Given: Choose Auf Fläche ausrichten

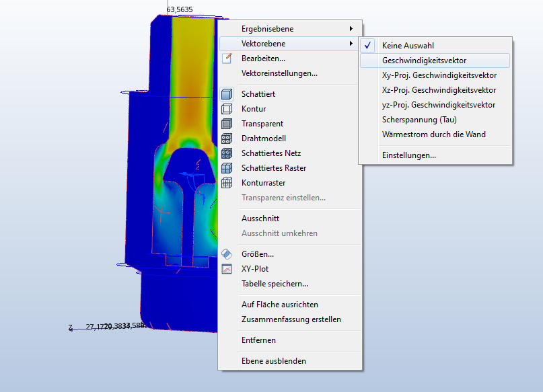Looking at the screenshot, I should (x=290, y=305).
